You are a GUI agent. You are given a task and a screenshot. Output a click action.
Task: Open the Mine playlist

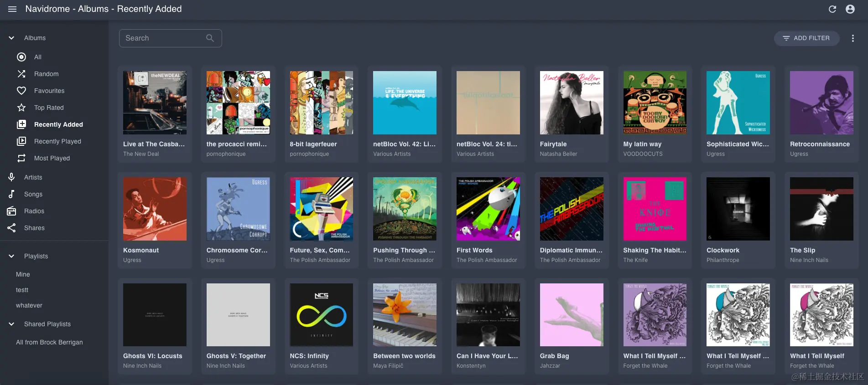tap(23, 274)
